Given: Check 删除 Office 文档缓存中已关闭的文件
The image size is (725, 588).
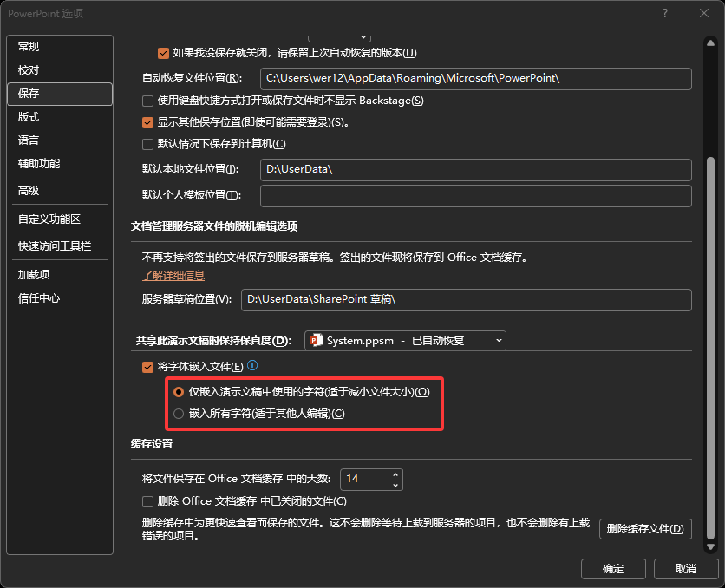Looking at the screenshot, I should 148,501.
